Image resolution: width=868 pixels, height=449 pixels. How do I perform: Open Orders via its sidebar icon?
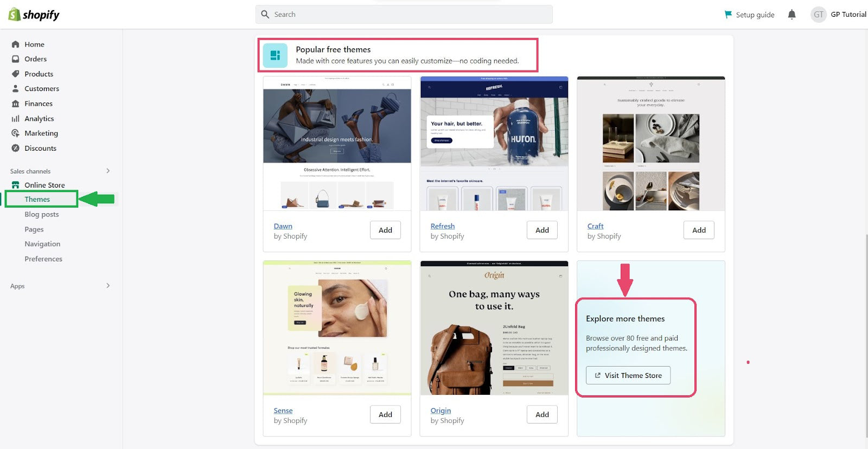[16, 59]
